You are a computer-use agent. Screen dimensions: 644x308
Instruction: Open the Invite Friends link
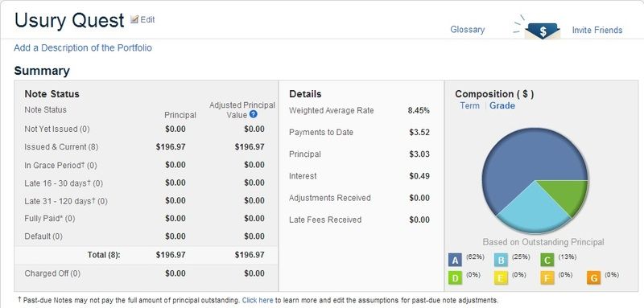[x=597, y=30]
